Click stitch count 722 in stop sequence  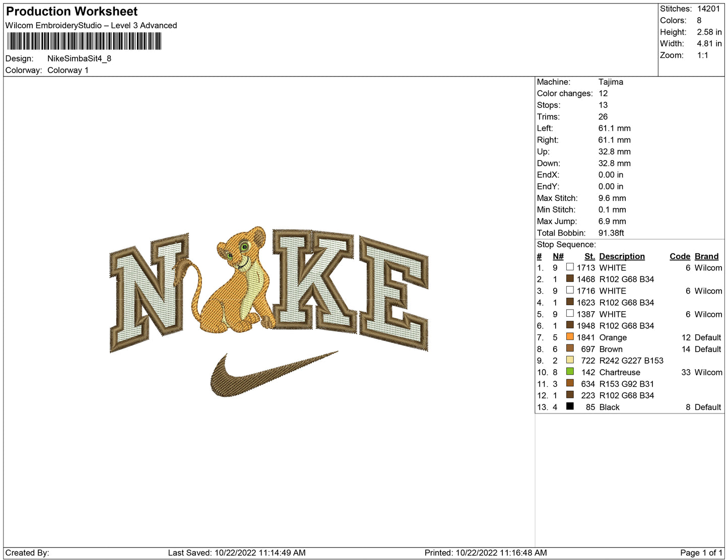pos(588,361)
